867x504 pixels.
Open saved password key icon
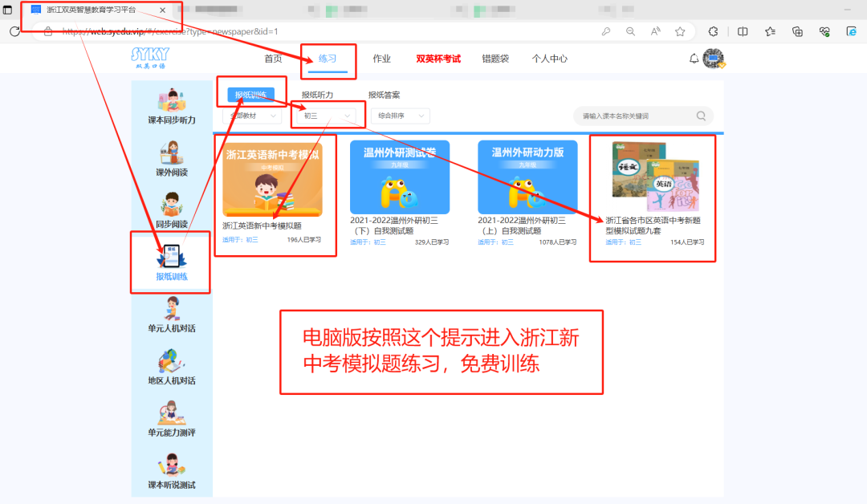(606, 31)
